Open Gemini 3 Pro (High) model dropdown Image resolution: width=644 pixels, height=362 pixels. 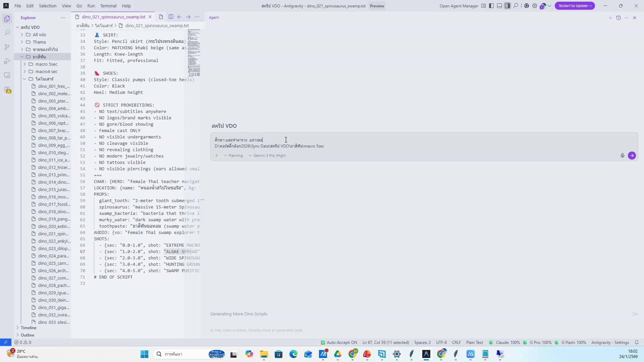(267, 156)
